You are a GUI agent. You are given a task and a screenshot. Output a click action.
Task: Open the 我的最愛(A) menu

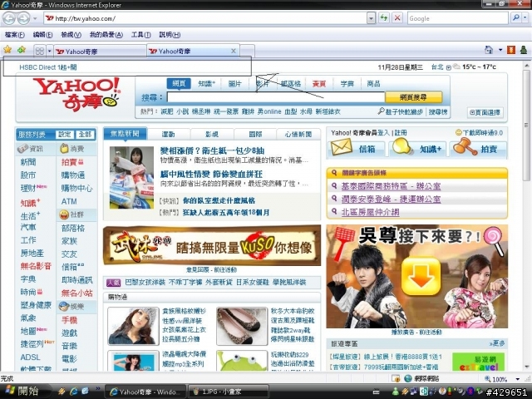pyautogui.click(x=106, y=35)
